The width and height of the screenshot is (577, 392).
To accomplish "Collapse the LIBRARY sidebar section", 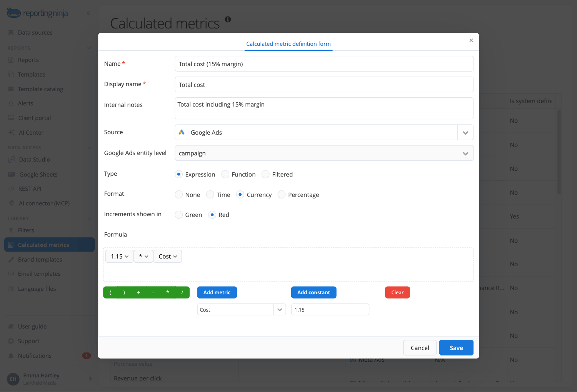I will point(89,219).
